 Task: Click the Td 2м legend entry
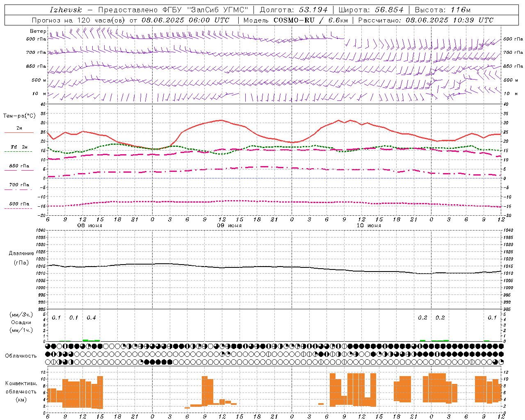coord(19,147)
